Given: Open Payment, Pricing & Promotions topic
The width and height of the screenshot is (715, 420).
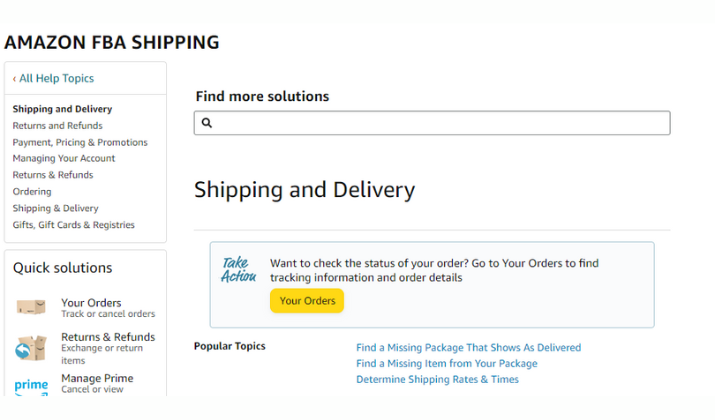Looking at the screenshot, I should pos(80,142).
